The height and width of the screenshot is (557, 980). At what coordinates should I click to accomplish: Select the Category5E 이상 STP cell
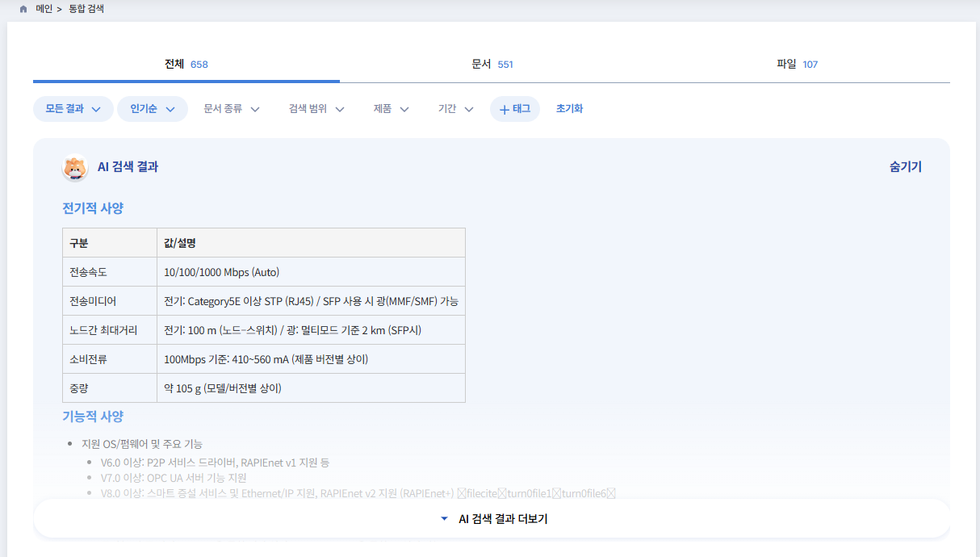[311, 301]
